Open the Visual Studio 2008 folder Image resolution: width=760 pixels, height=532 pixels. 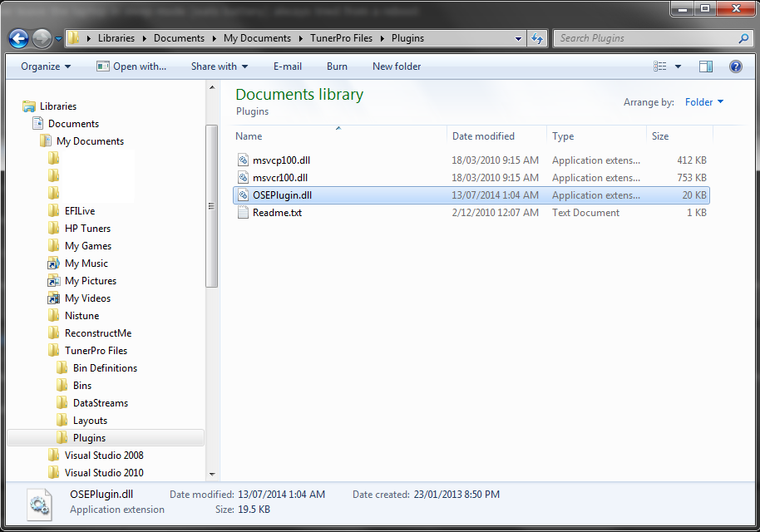click(104, 455)
